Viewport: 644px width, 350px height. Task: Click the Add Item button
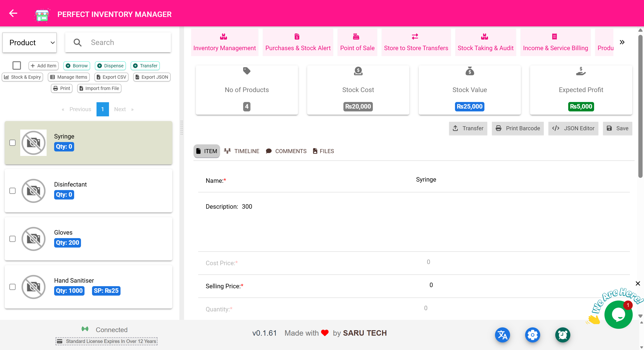pyautogui.click(x=44, y=65)
